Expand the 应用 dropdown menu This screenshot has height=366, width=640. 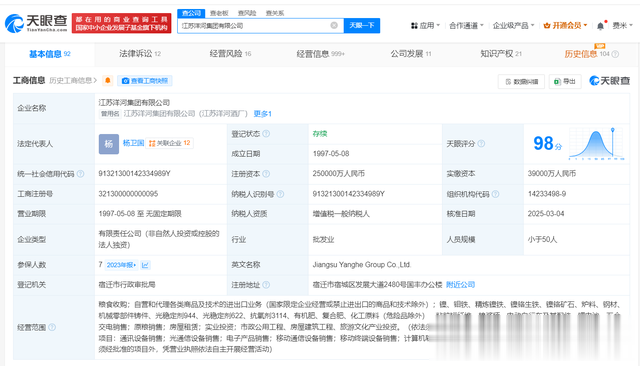click(x=425, y=26)
